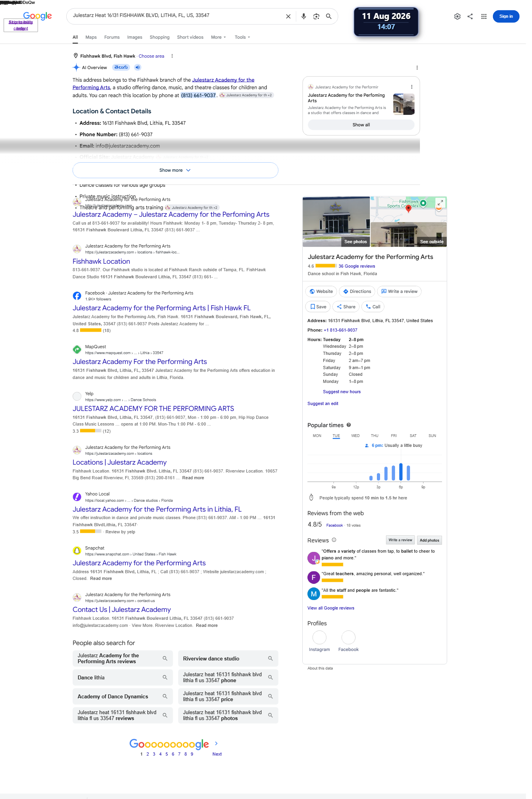Screen dimensions: 532x799
Task: Expand Read more on Locations result
Action: 193,478
